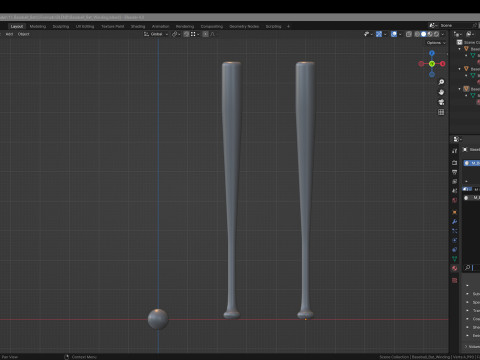The width and height of the screenshot is (480, 360).
Task: Open the Object menu in viewport header
Action: point(23,34)
